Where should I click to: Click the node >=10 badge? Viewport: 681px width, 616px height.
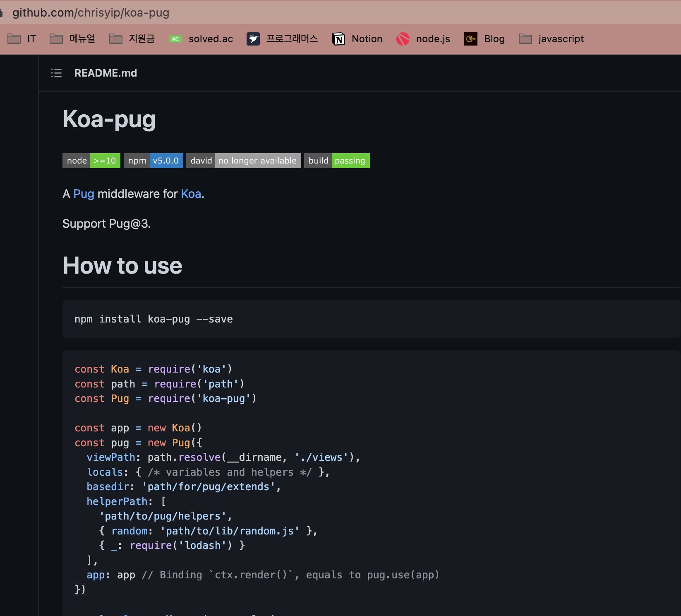click(91, 161)
